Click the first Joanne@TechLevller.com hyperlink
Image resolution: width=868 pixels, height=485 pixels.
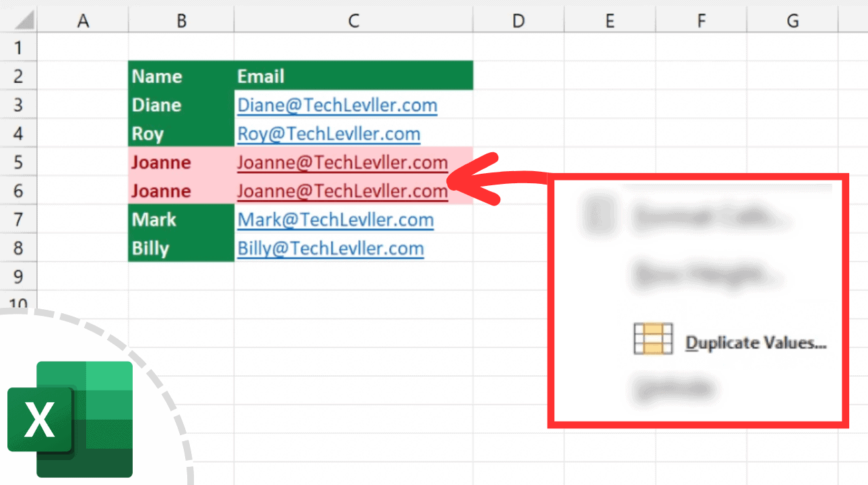coord(343,162)
